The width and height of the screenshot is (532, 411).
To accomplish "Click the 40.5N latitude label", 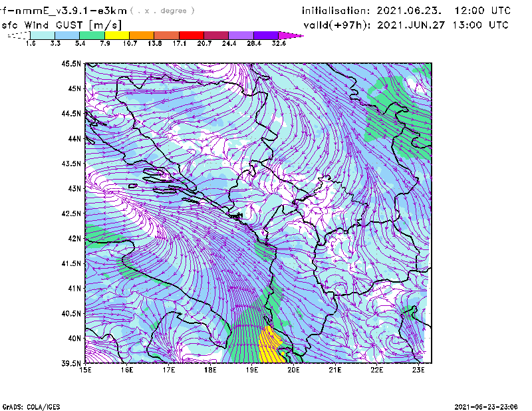I will tap(71, 313).
